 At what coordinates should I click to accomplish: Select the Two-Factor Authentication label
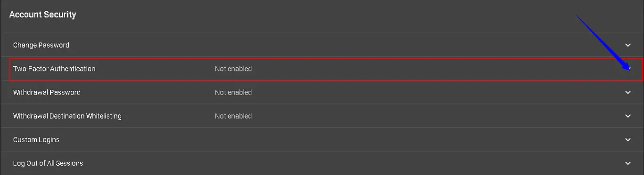click(54, 69)
